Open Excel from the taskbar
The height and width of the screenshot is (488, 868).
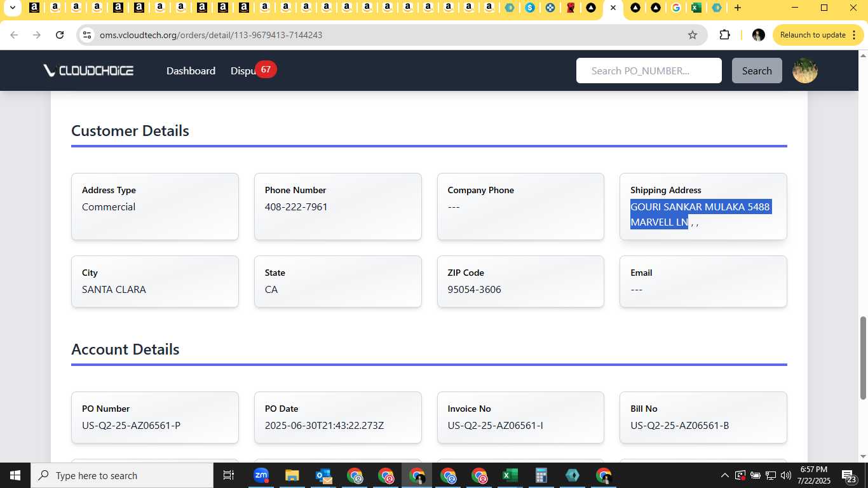point(510,475)
